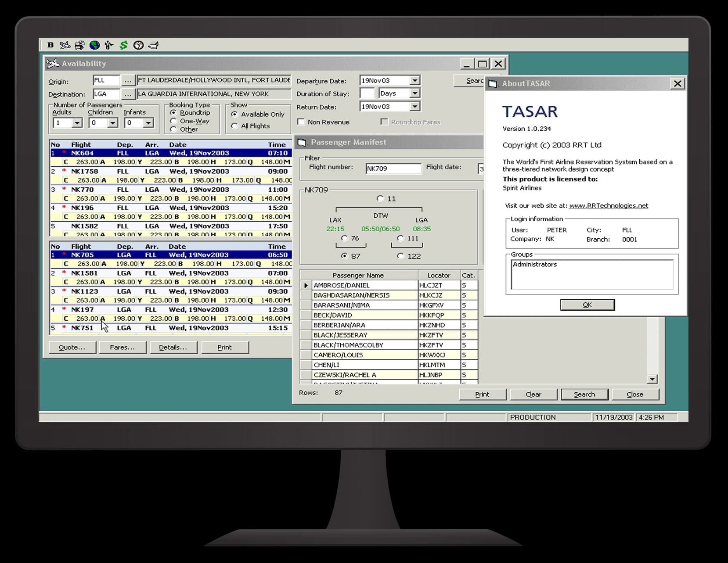
Task: Click the manifest scrollbar down arrow
Action: click(652, 379)
